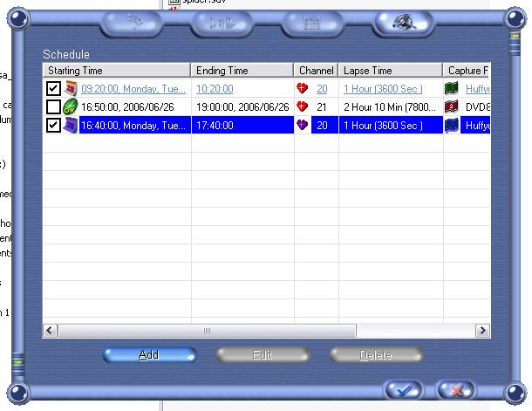
Task: Click the DVD capture format icon in second row
Action: click(x=452, y=106)
